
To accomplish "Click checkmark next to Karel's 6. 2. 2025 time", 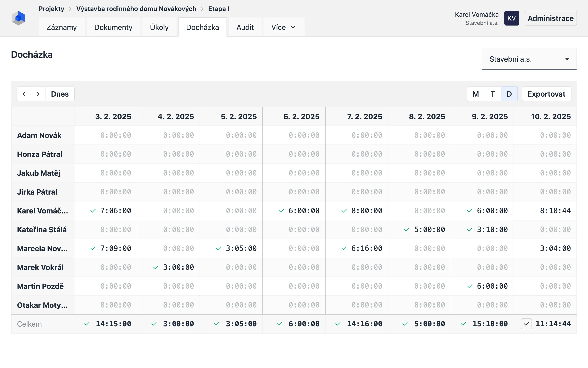I will (281, 211).
